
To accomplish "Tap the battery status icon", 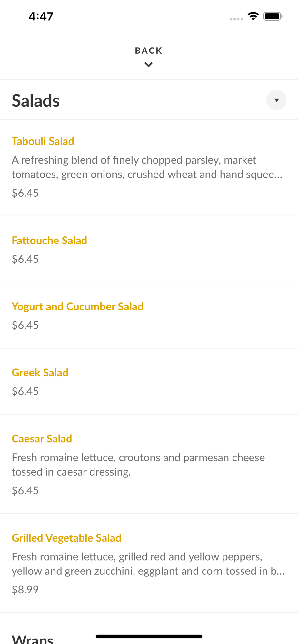I will click(x=273, y=16).
